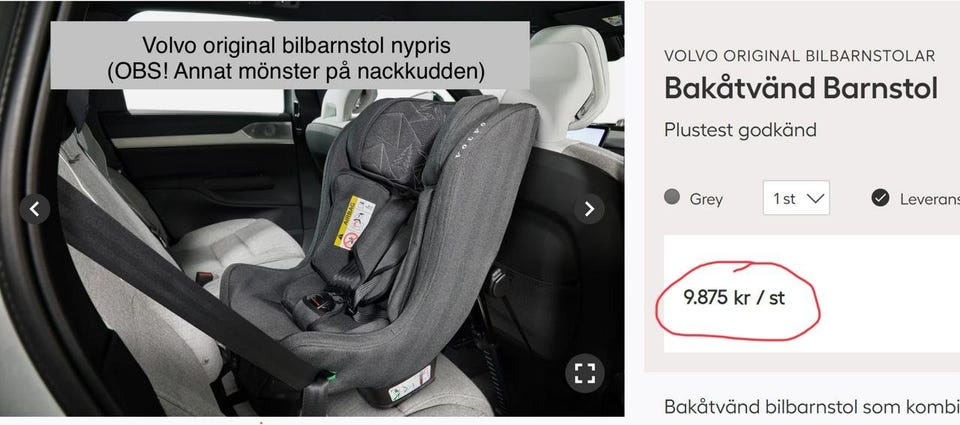The image size is (960, 425).
Task: Click the Plustest godkänd subtitle text
Action: point(740,130)
